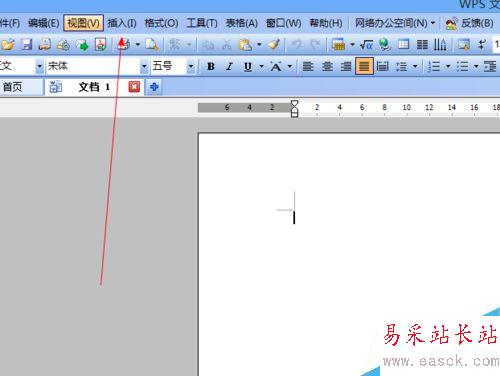Image resolution: width=500 pixels, height=376 pixels.
Task: Click the Save floppy disk icon
Action: [x=27, y=44]
